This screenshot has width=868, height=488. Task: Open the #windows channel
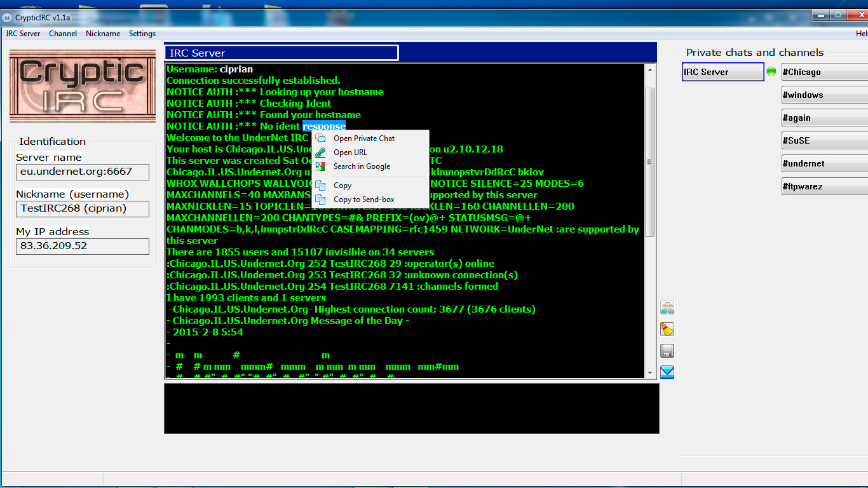pos(825,95)
